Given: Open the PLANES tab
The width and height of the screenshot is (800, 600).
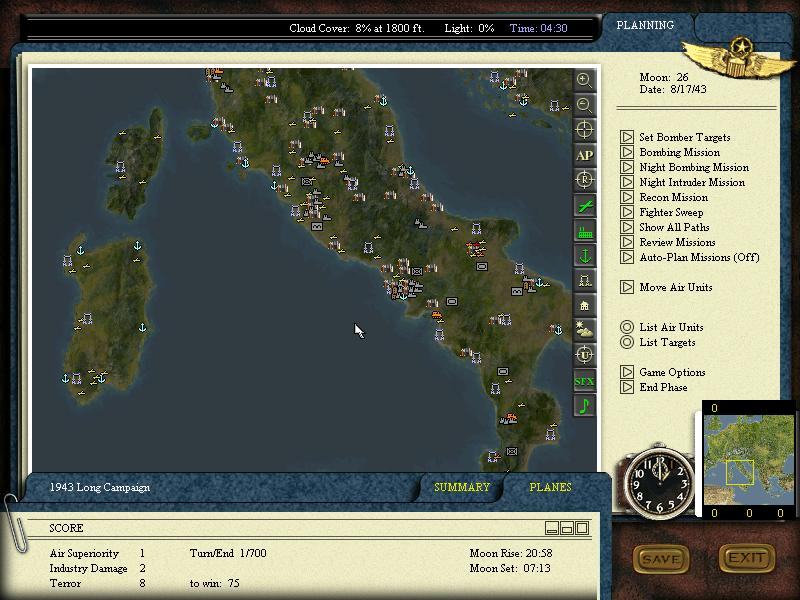Looking at the screenshot, I should 551,487.
